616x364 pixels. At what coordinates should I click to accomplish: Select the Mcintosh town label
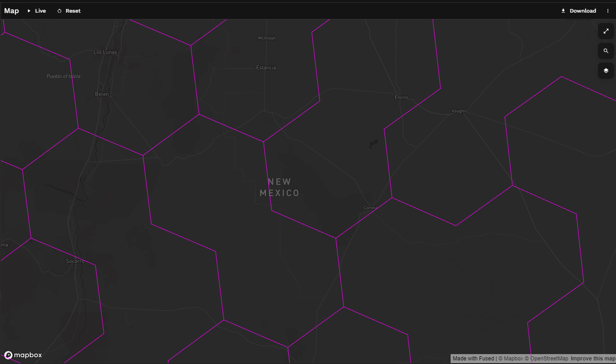pyautogui.click(x=267, y=38)
